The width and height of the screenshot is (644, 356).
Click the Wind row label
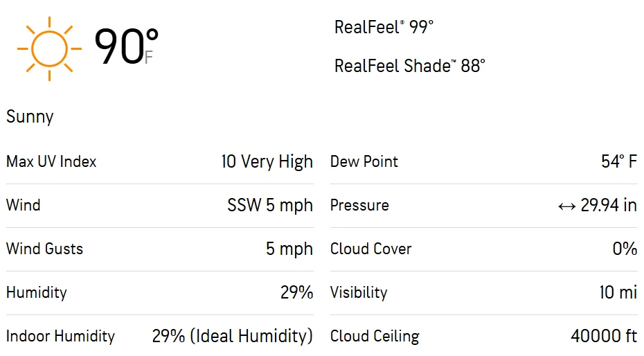(x=24, y=205)
